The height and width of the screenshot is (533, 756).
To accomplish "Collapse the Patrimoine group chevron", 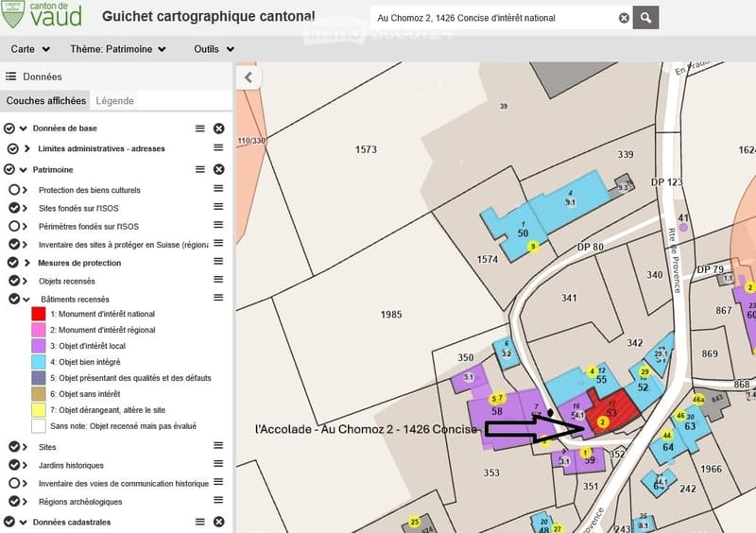I will [23, 169].
